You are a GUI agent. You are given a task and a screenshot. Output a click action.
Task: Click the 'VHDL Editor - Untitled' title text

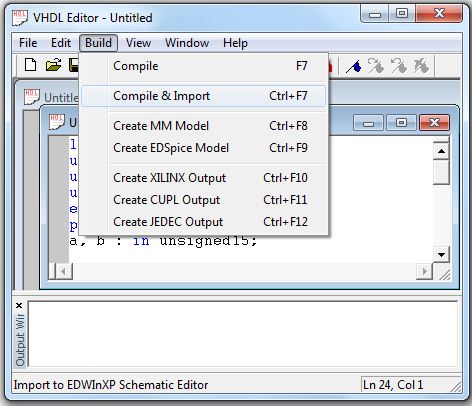click(x=93, y=18)
